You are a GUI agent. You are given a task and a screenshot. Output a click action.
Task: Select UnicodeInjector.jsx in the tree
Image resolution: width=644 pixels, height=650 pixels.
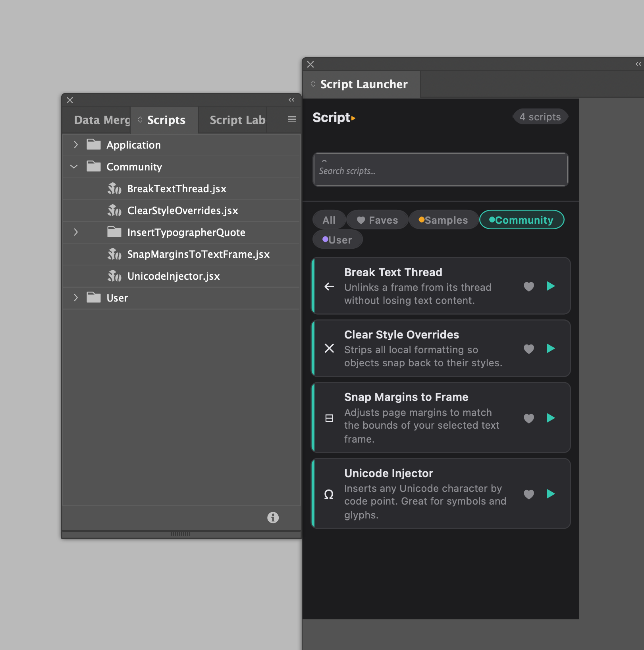coord(182,276)
